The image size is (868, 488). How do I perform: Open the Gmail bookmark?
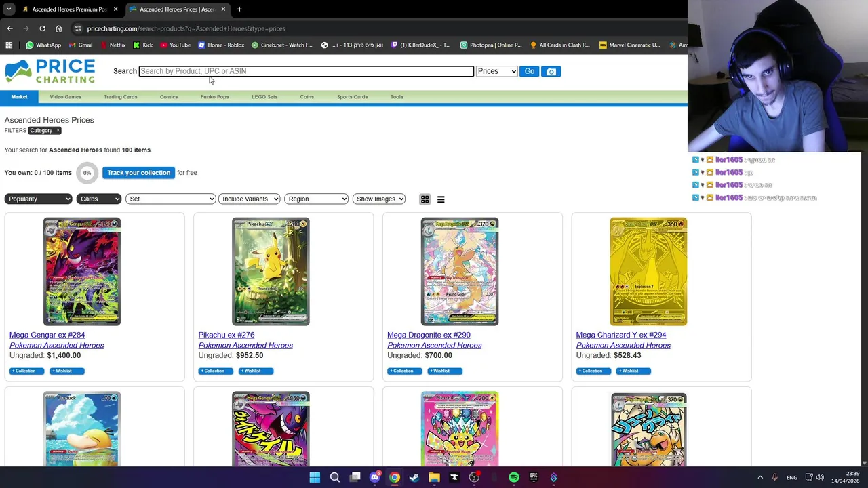pyautogui.click(x=80, y=45)
